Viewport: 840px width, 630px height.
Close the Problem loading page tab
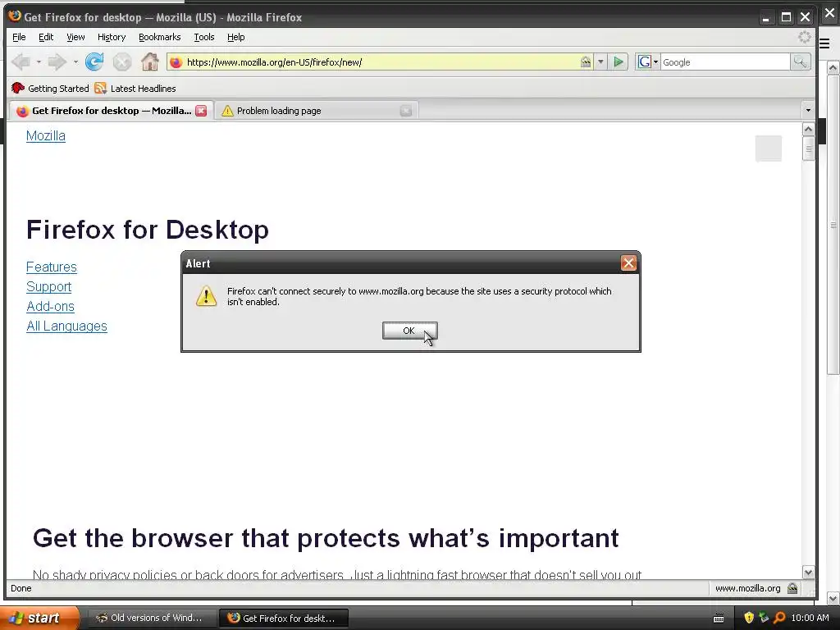tap(406, 111)
